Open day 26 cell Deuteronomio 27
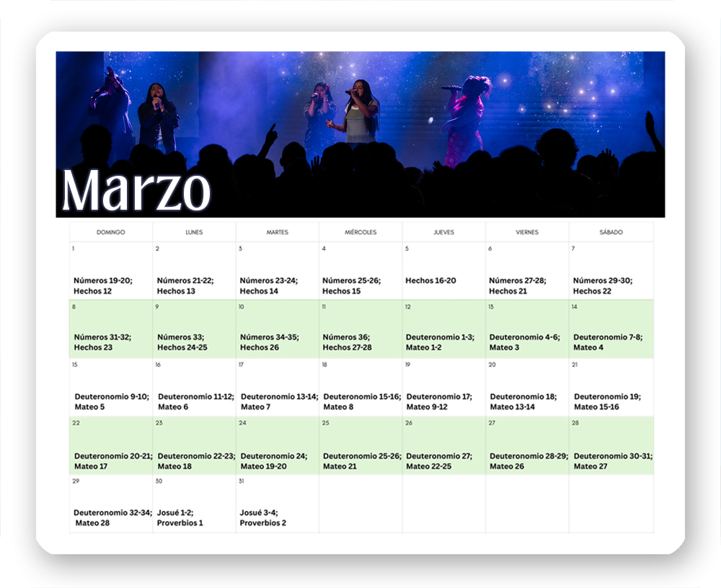Viewport: 721px width, 588px height. [438, 460]
